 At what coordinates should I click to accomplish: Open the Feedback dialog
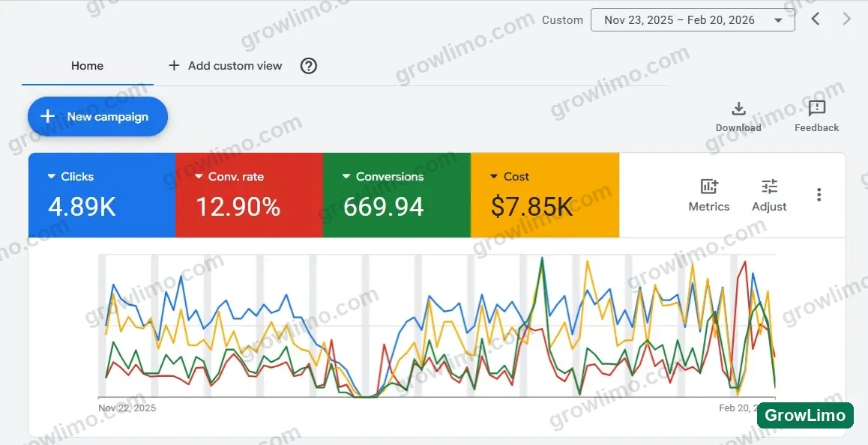coord(816,117)
